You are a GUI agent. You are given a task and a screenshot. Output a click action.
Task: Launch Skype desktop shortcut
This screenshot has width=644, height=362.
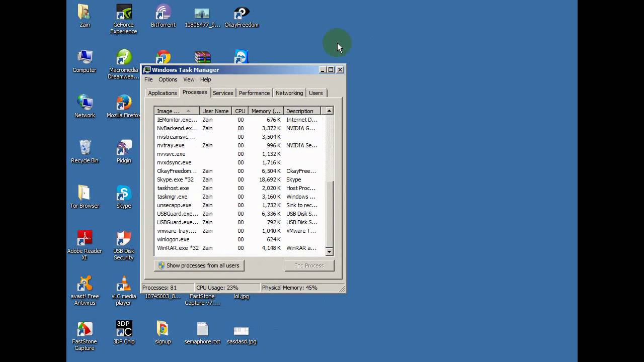coord(124,197)
